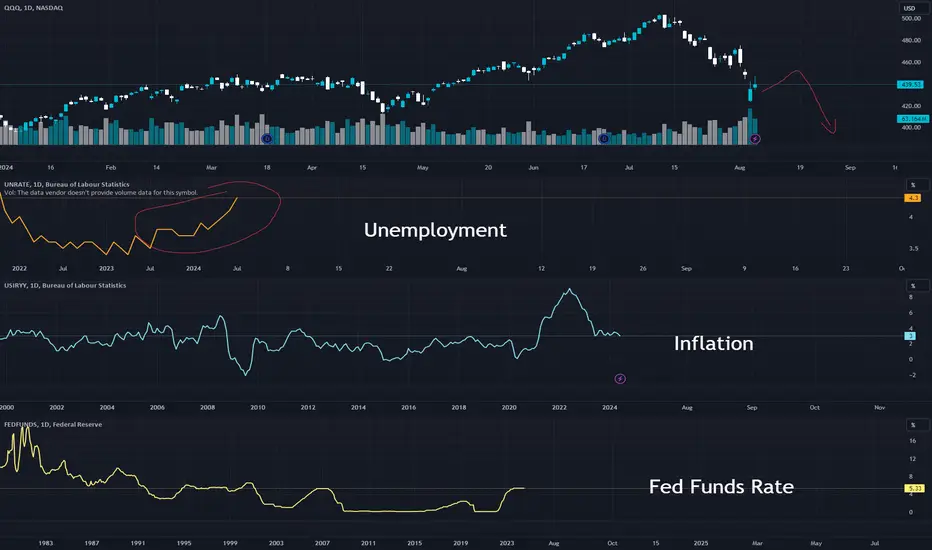Click the USIRYY, 1D, Bureau of Labour Statistics legend

point(65,285)
